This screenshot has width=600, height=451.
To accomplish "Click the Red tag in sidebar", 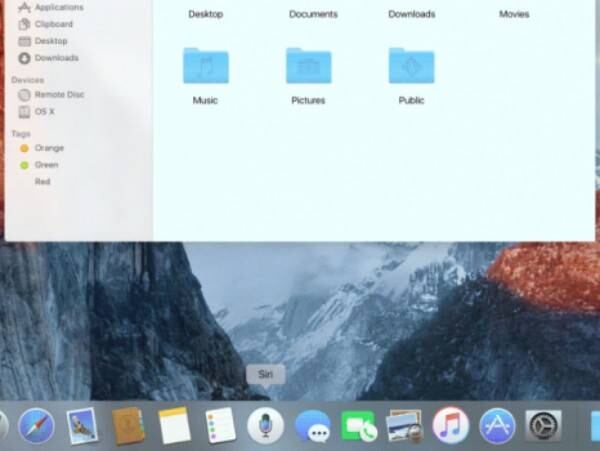I will 42,182.
